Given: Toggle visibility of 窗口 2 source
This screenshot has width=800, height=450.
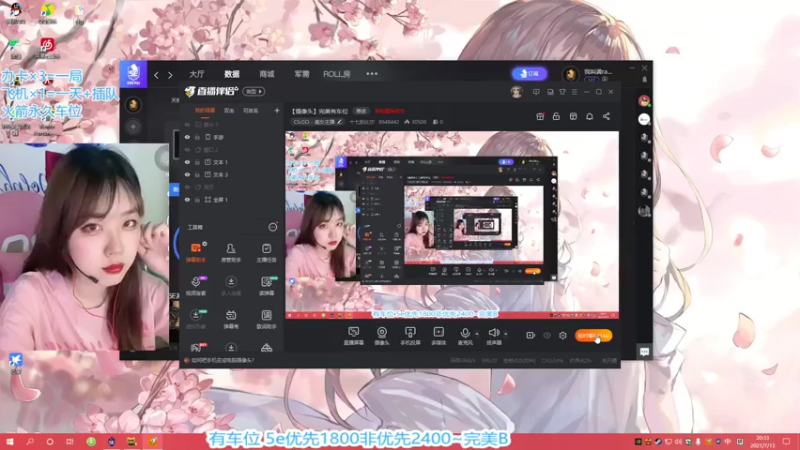Looking at the screenshot, I should (x=187, y=149).
